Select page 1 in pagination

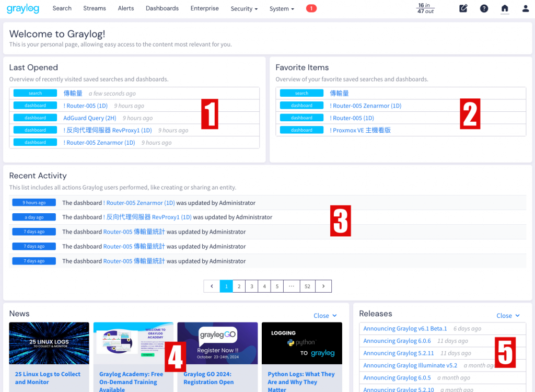(x=226, y=286)
